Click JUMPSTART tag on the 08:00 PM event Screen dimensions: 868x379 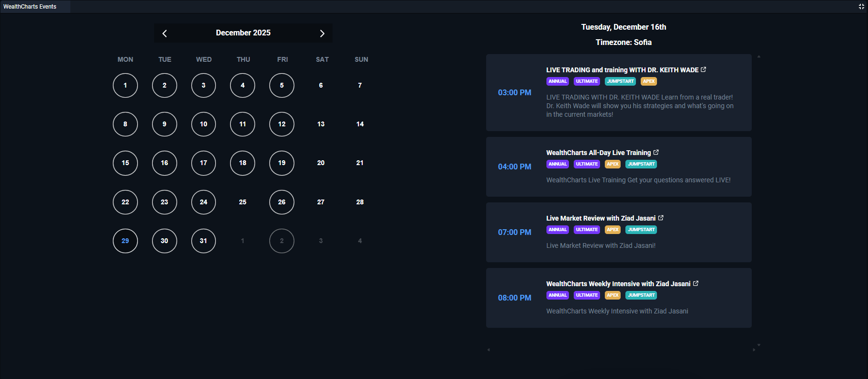(x=641, y=295)
